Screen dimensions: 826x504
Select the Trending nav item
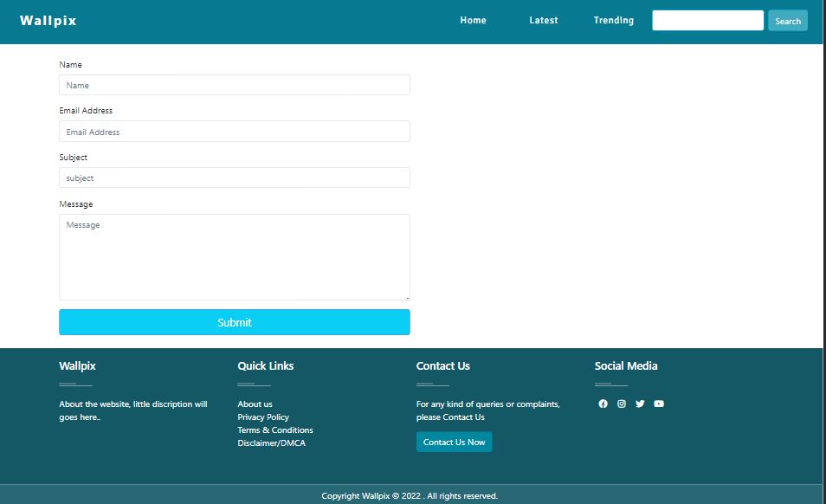click(x=613, y=21)
